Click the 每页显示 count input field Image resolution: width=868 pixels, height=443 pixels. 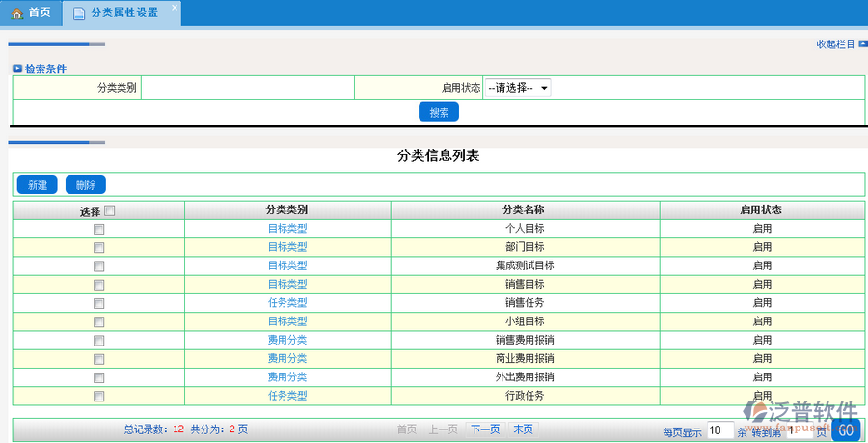pyautogui.click(x=719, y=430)
